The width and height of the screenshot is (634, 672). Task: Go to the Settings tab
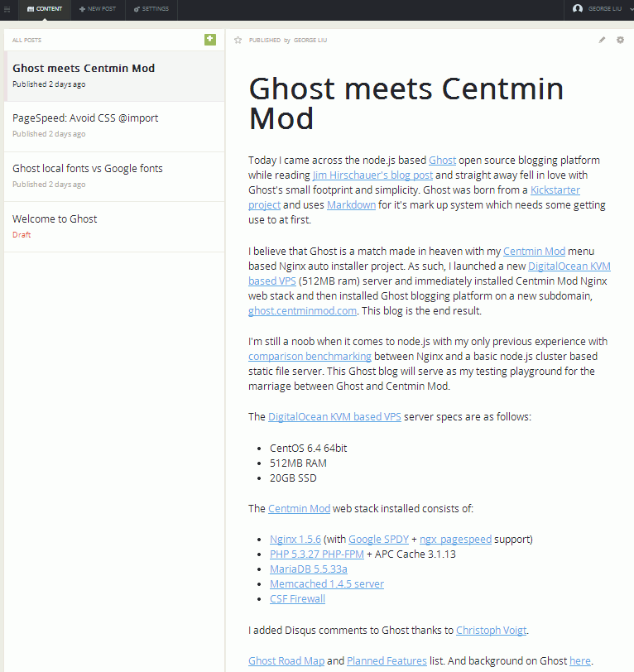pos(151,9)
